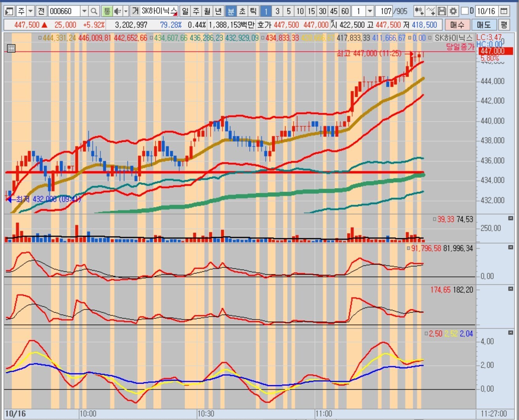519x420 pixels.
Task: Click the magnifier stock search icon
Action: [x=94, y=11]
